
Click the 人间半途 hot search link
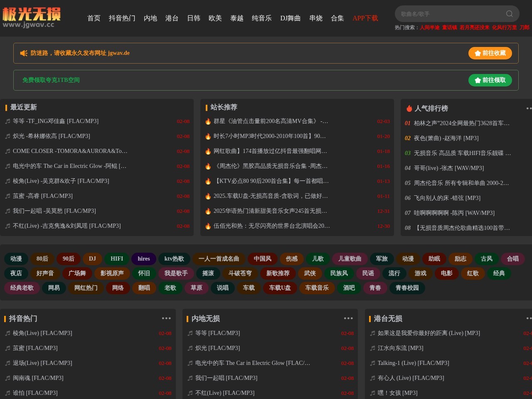click(x=429, y=27)
